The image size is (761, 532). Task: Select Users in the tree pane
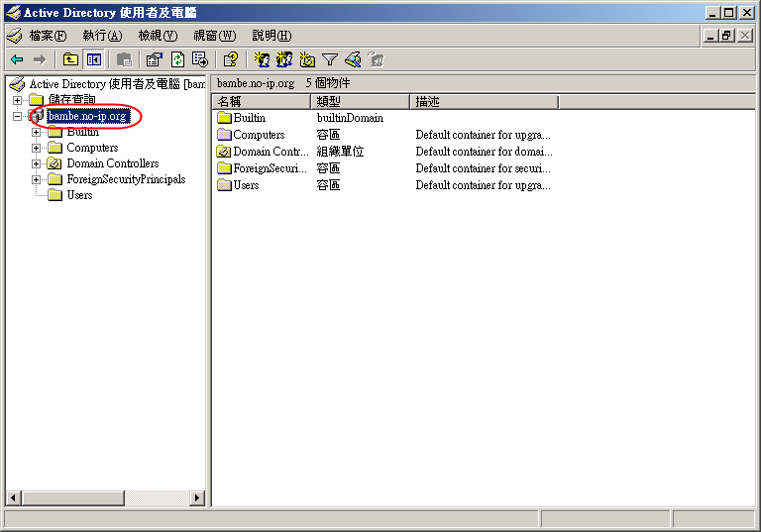pos(79,195)
